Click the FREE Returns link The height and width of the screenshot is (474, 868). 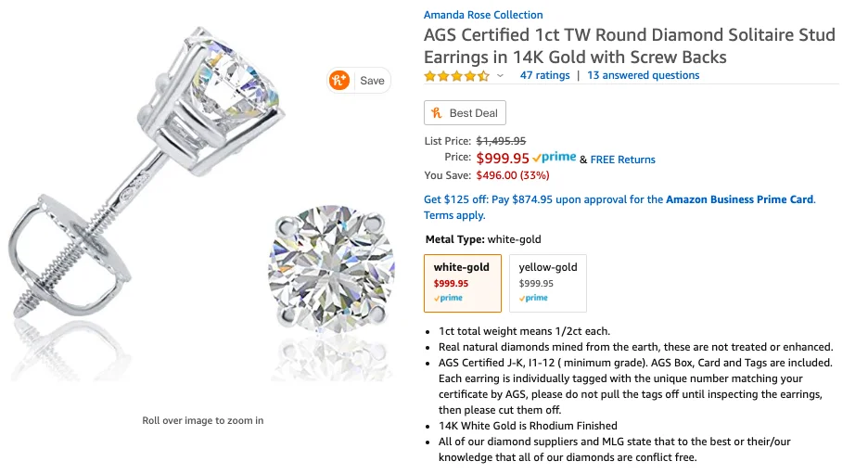click(x=622, y=160)
